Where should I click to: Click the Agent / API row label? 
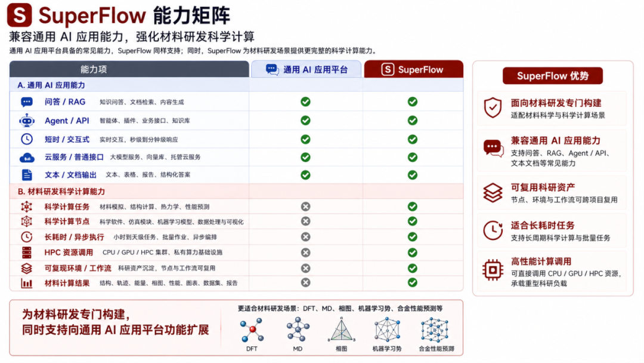click(67, 121)
